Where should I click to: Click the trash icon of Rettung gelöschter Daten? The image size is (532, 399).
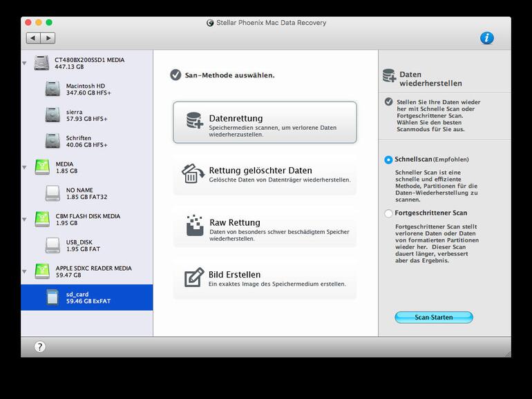coord(193,173)
